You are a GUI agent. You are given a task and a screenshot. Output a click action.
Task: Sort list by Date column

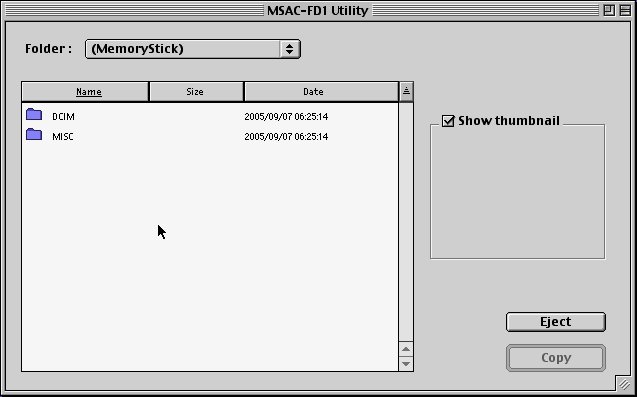pos(321,91)
